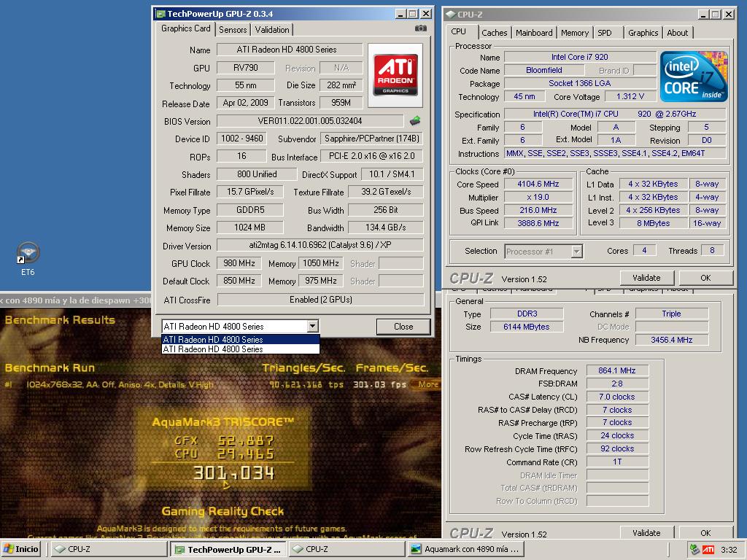Open the About tab in top CPU-Z
The width and height of the screenshot is (747, 560).
click(x=677, y=33)
